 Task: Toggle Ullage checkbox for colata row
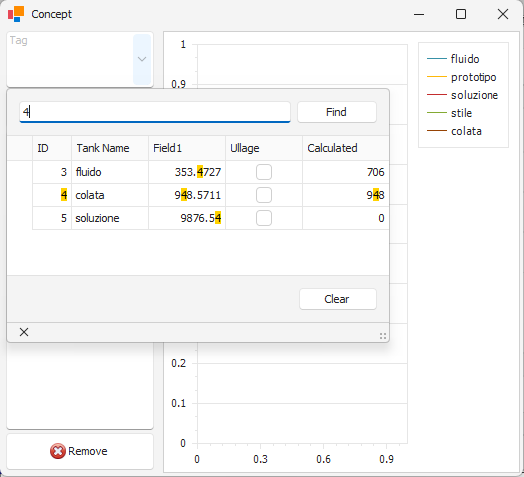(x=264, y=195)
